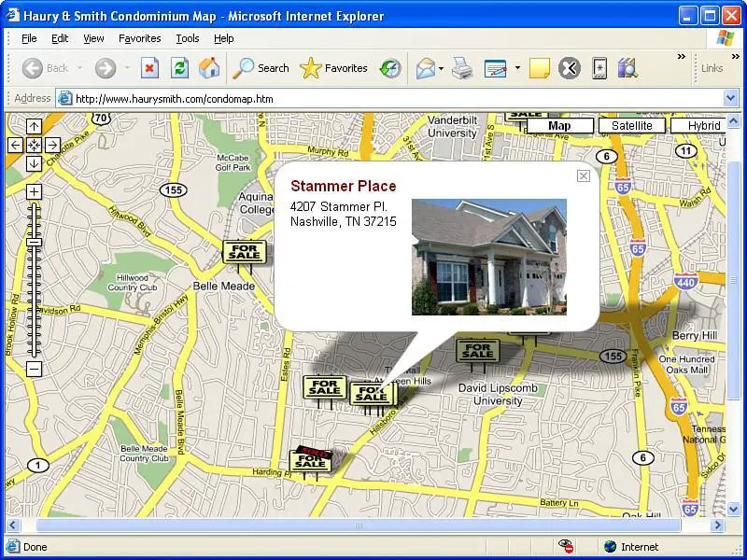
Task: Pan the map left arrow
Action: pos(15,145)
